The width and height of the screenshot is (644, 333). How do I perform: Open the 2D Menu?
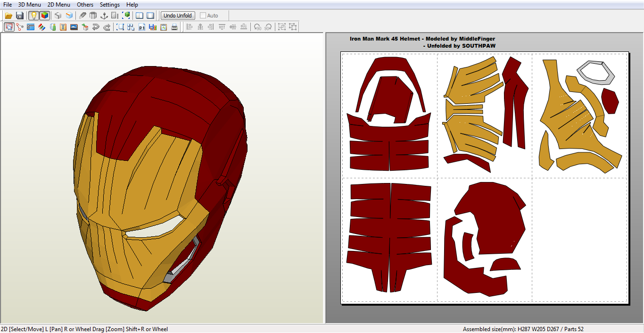click(x=59, y=5)
